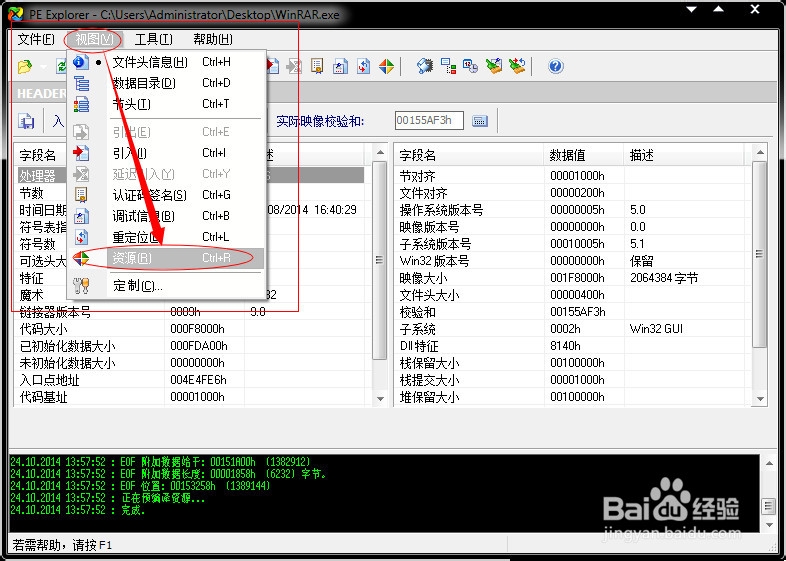Click the open file folder toolbar icon
The height and width of the screenshot is (561, 786).
click(25, 66)
